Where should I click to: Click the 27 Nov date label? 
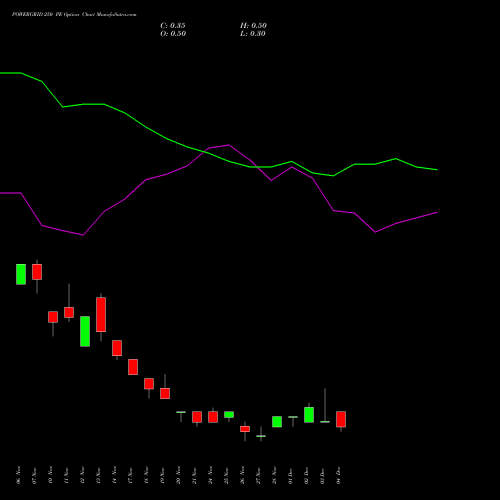tap(258, 475)
